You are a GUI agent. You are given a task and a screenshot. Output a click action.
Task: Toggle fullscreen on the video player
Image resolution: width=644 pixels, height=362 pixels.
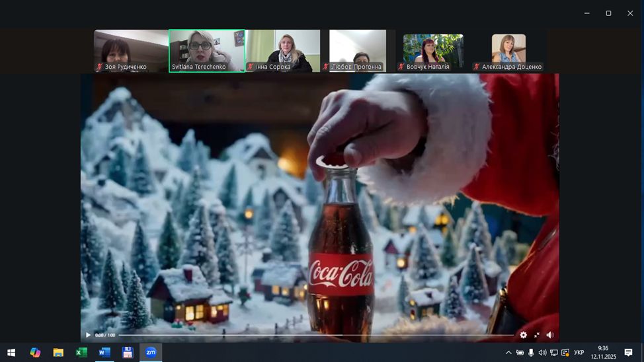coord(537,335)
